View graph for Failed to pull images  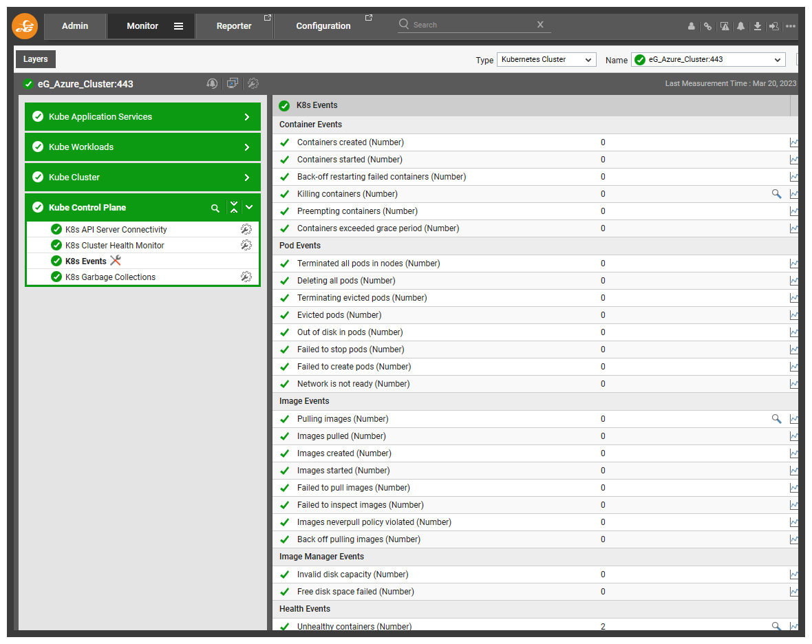pyautogui.click(x=793, y=488)
